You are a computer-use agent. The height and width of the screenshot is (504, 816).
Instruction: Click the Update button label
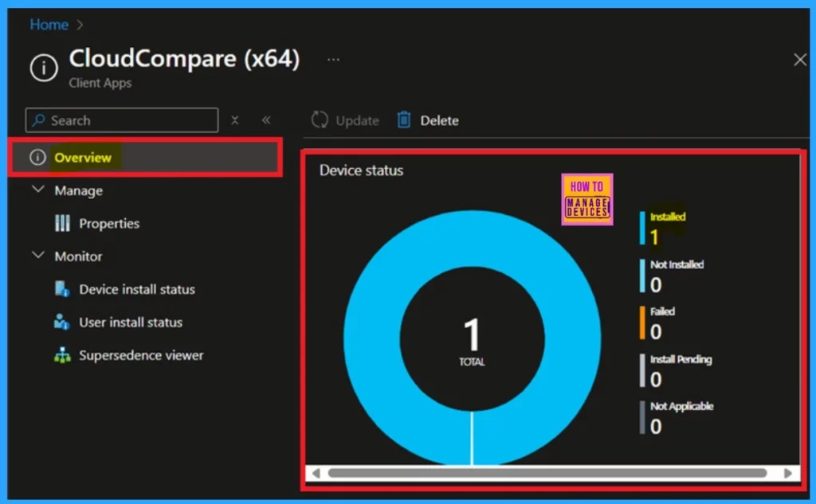pyautogui.click(x=357, y=121)
